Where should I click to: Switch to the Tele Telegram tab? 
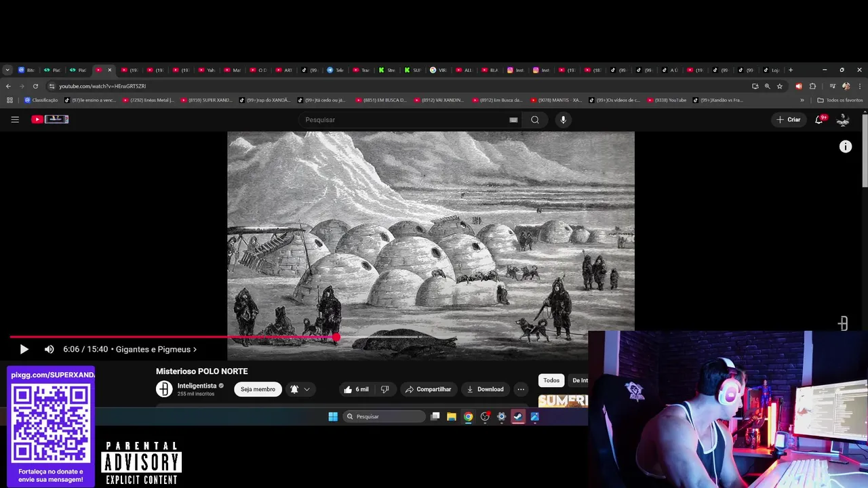tap(336, 70)
